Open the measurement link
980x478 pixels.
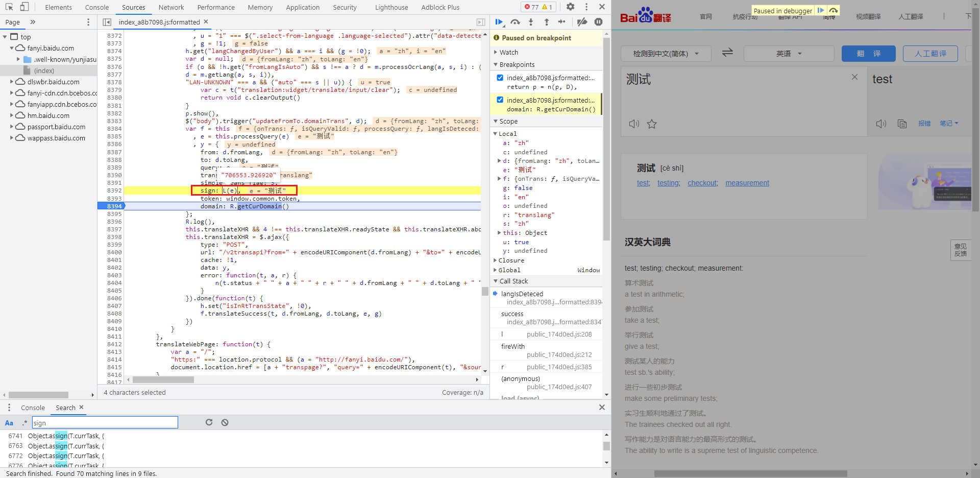pos(747,183)
